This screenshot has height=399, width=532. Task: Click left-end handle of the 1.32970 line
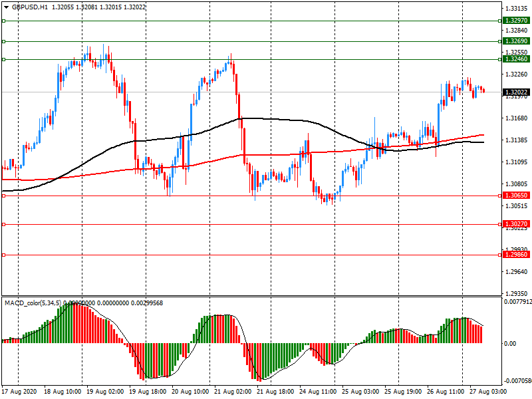pyautogui.click(x=3, y=21)
